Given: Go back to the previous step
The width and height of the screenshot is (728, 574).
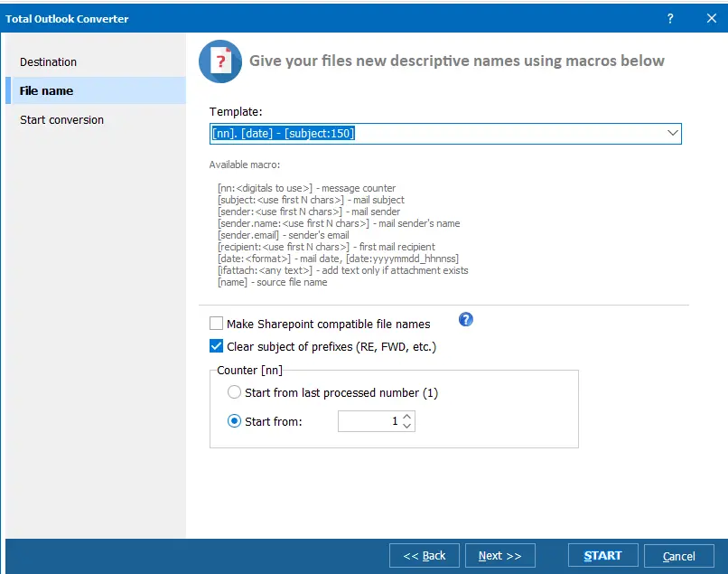Looking at the screenshot, I should [x=425, y=555].
